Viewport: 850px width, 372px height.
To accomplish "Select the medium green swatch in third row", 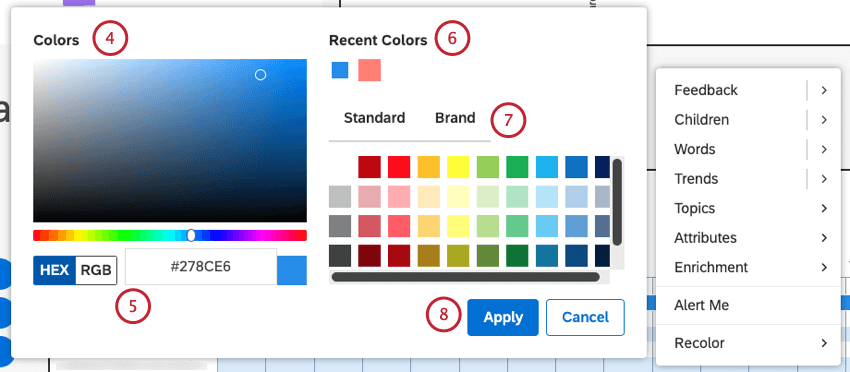I will (517, 226).
